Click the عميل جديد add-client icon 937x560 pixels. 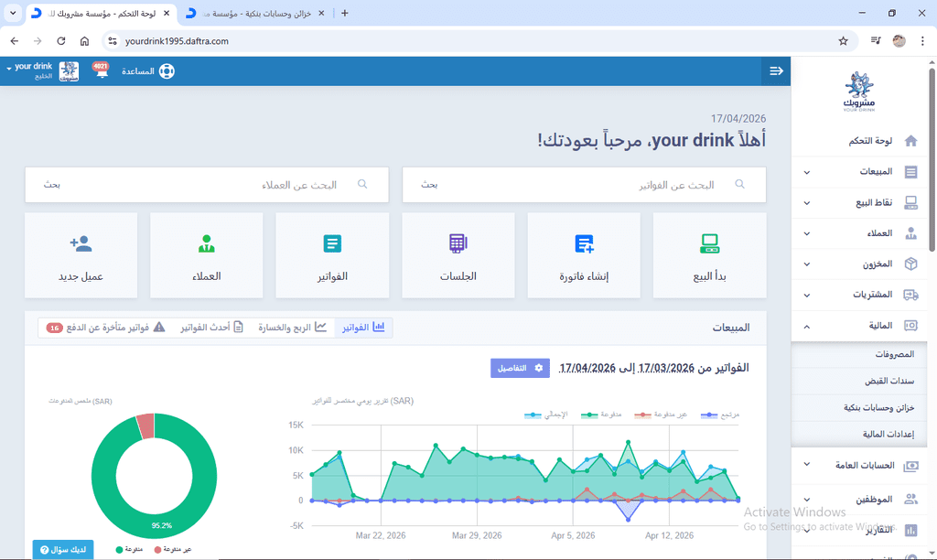click(81, 243)
